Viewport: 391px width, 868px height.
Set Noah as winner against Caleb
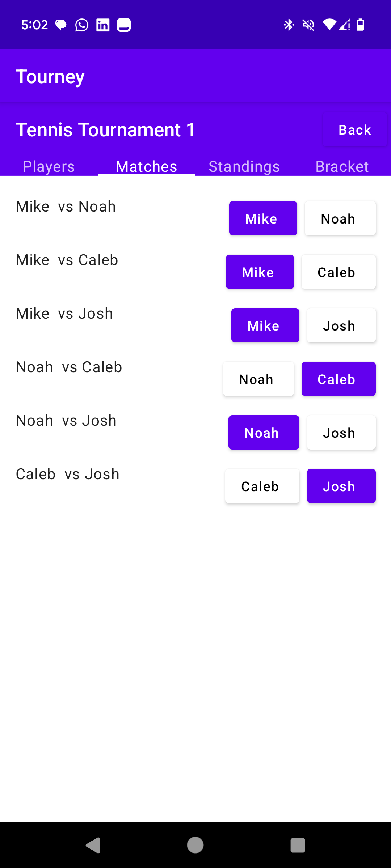click(x=258, y=379)
